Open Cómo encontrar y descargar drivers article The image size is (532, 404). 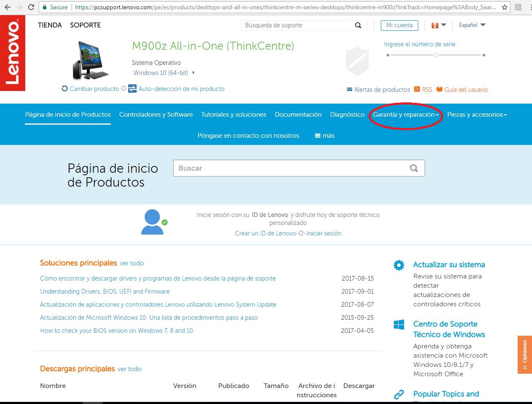(x=158, y=278)
